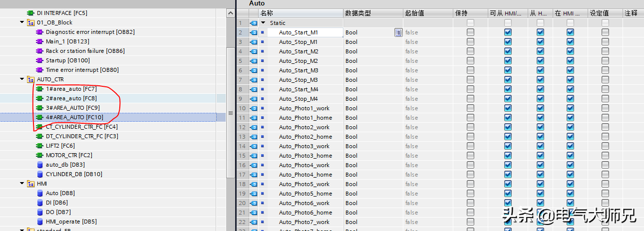Click the DO [DB7] data block icon
The width and height of the screenshot is (644, 231).
coord(40,212)
